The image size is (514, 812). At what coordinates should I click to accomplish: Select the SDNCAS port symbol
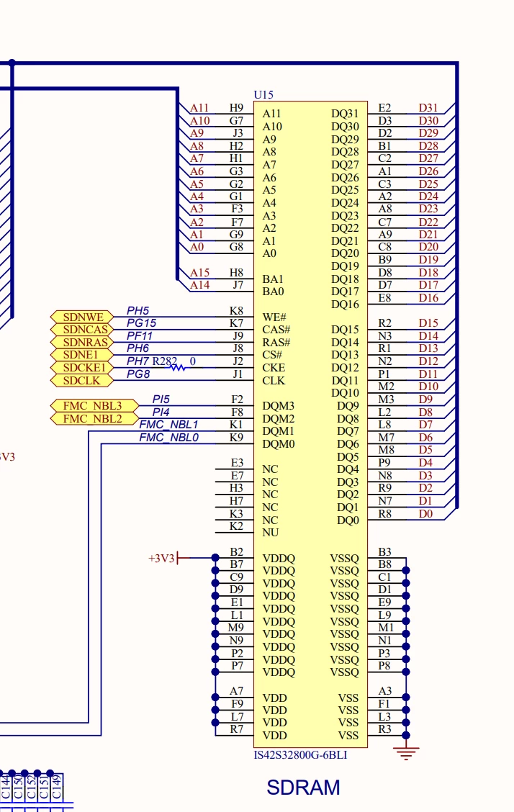83,330
